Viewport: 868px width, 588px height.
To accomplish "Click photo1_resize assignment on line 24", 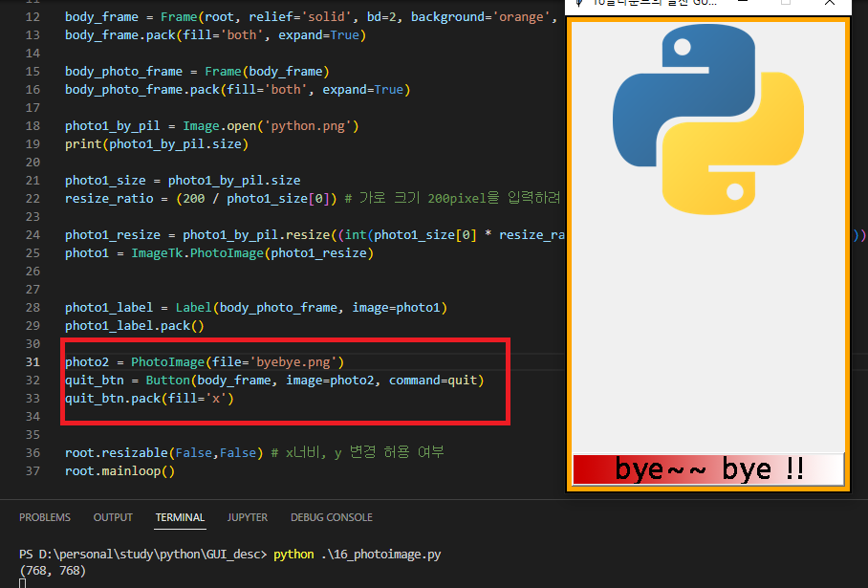I will click(315, 235).
